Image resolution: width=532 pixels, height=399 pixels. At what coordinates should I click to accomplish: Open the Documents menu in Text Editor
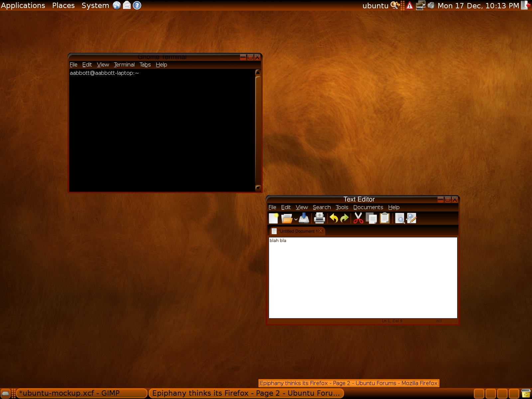click(x=368, y=207)
